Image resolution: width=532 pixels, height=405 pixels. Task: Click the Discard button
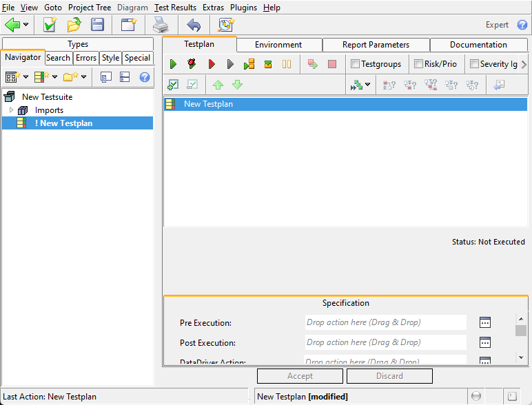click(x=389, y=376)
